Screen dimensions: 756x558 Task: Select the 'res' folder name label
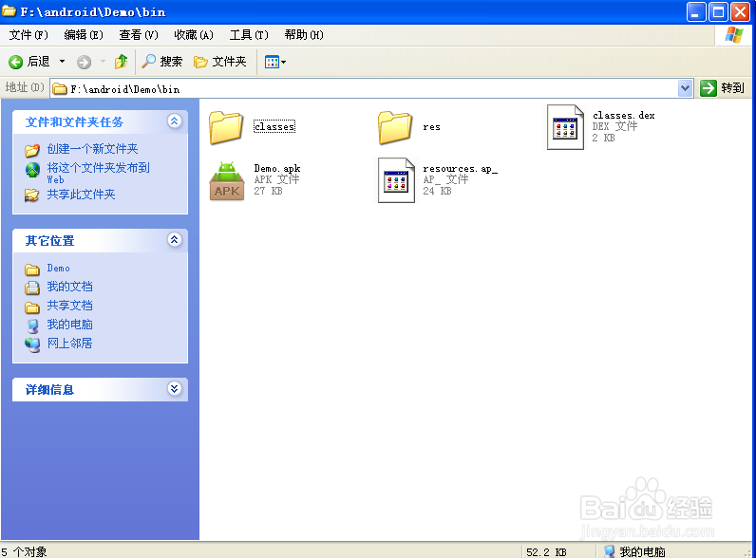431,127
